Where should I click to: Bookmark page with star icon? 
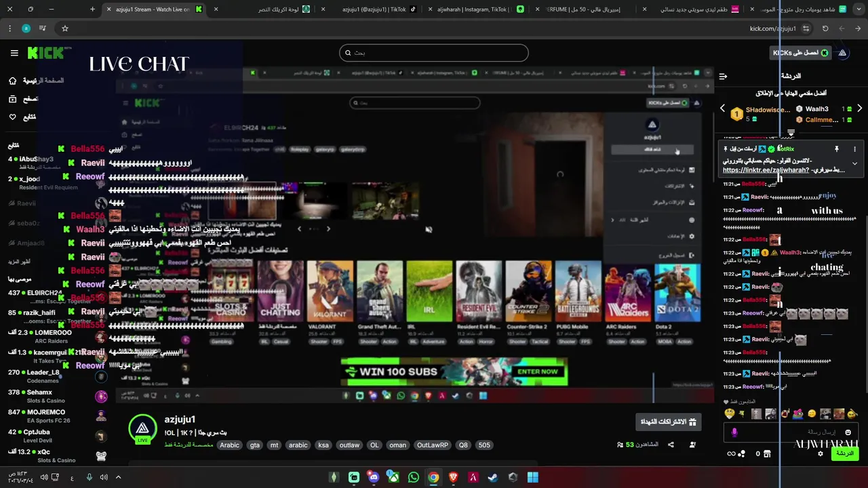click(x=65, y=28)
